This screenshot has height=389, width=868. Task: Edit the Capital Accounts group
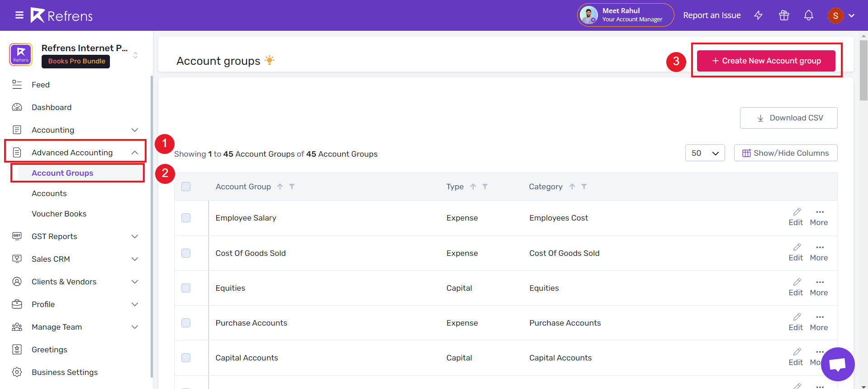click(x=796, y=357)
